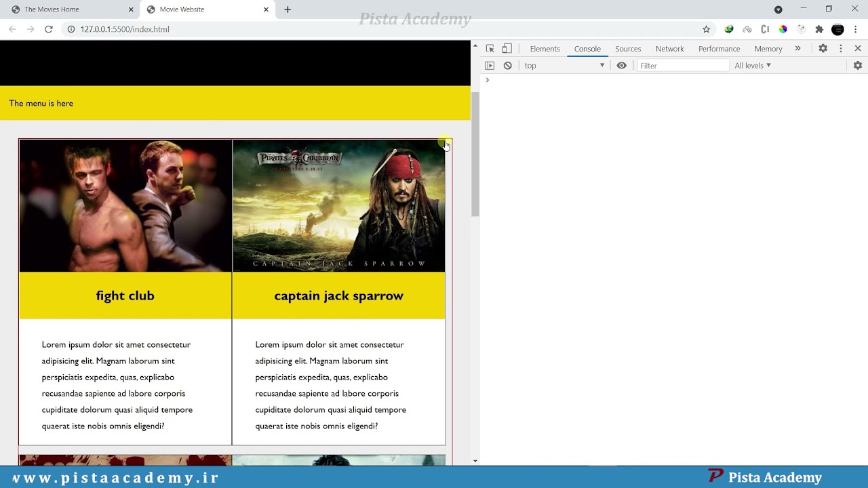Open the Sources tab
The width and height of the screenshot is (868, 488).
click(628, 49)
